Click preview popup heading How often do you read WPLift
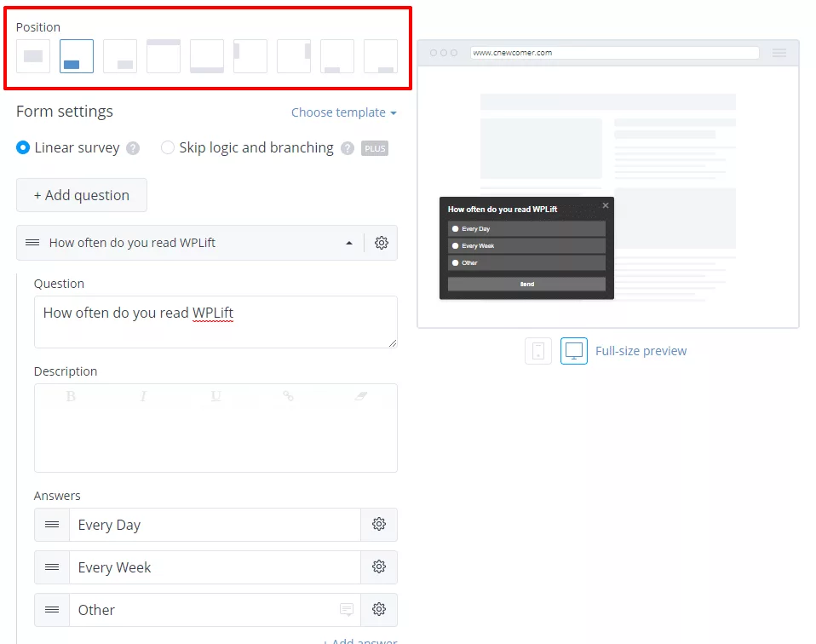 point(503,210)
